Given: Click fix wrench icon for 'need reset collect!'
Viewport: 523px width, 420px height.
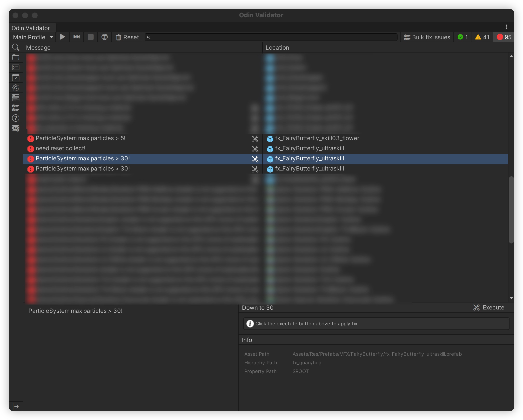Looking at the screenshot, I should [255, 149].
